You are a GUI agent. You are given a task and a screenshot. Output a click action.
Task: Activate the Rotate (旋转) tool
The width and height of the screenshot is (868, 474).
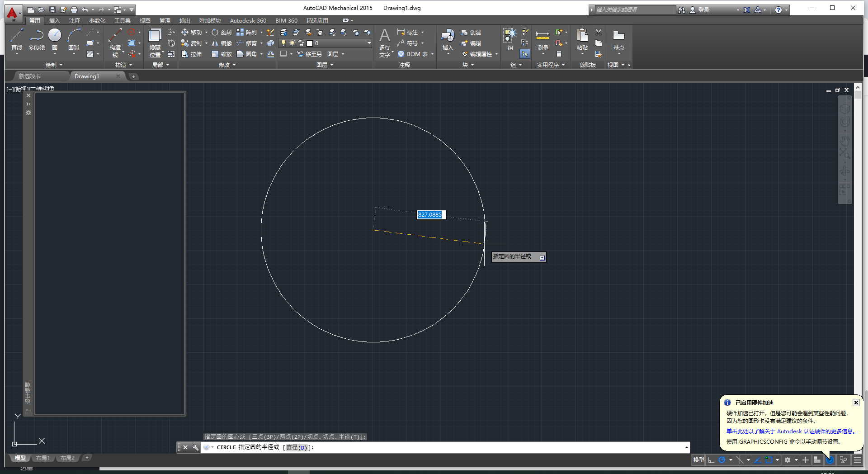click(222, 32)
